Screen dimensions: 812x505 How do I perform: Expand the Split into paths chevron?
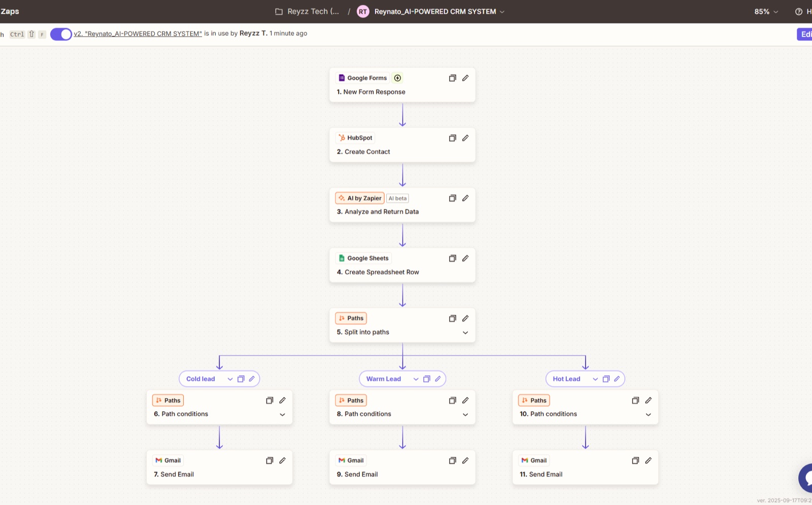pyautogui.click(x=465, y=333)
